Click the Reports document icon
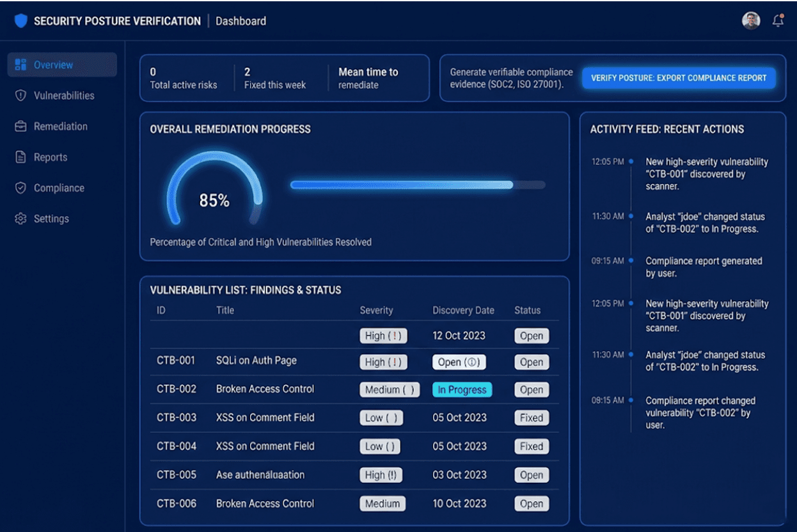 point(20,157)
